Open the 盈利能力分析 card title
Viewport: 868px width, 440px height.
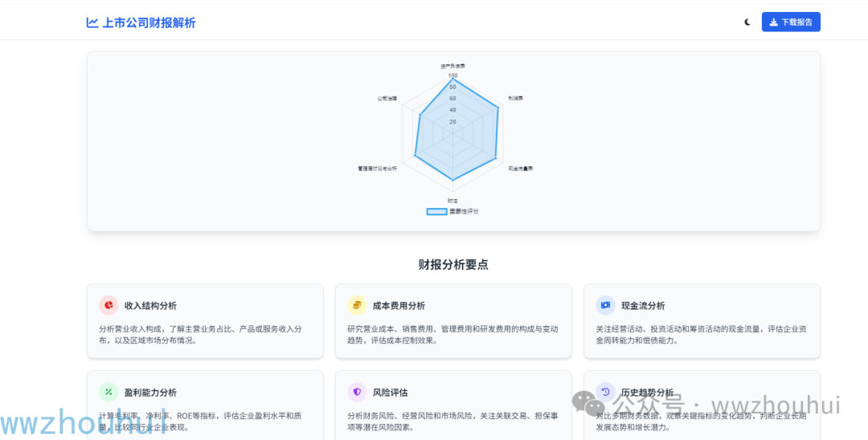coord(150,393)
